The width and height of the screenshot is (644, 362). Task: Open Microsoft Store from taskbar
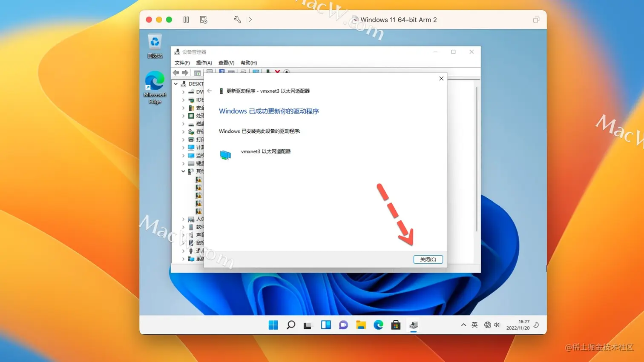[x=396, y=325]
